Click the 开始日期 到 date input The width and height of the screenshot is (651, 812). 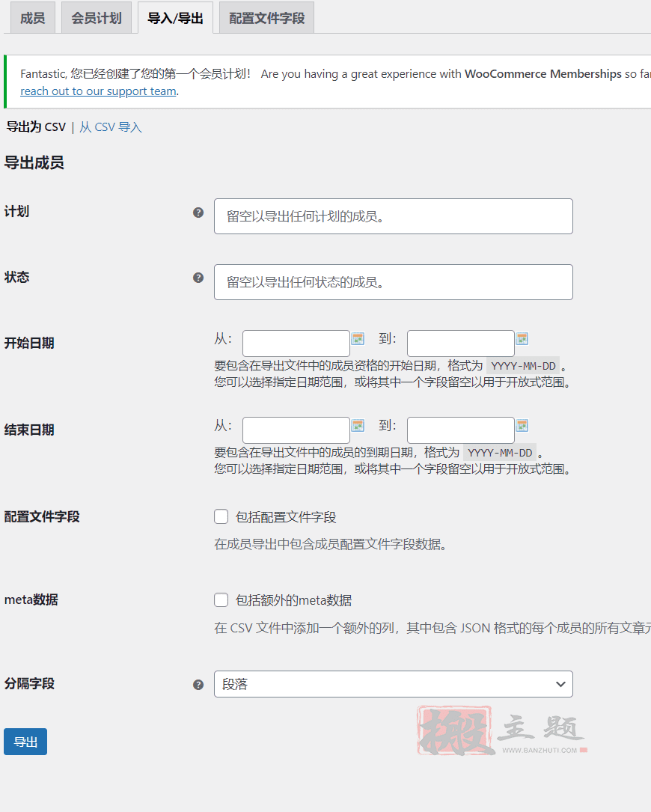461,343
